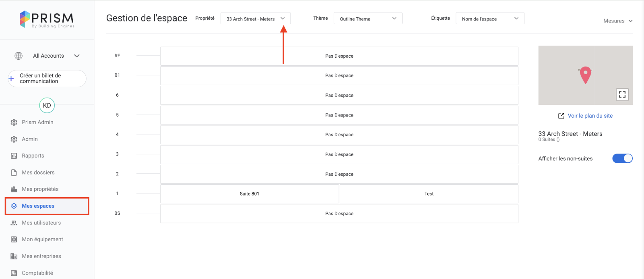Click the Mes utilisateurs people icon
Image resolution: width=644 pixels, height=279 pixels.
coord(14,223)
